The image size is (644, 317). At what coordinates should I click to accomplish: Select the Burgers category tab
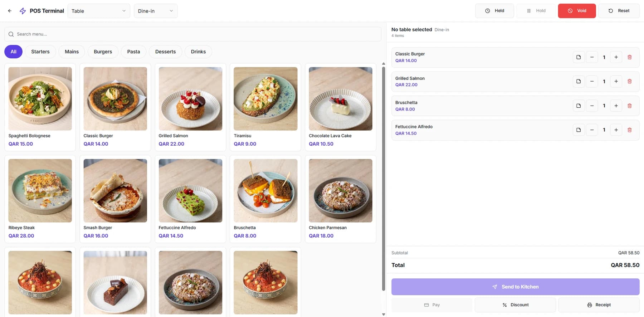(x=103, y=52)
